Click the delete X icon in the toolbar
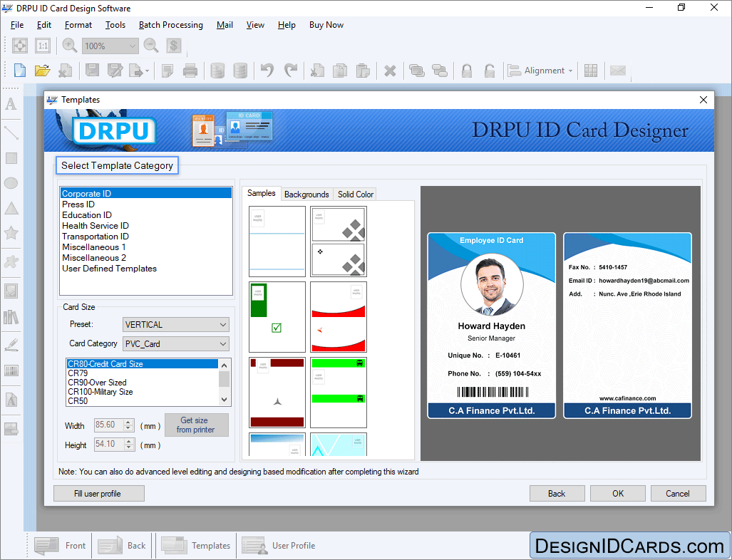Viewport: 732px width, 560px height. [x=390, y=71]
